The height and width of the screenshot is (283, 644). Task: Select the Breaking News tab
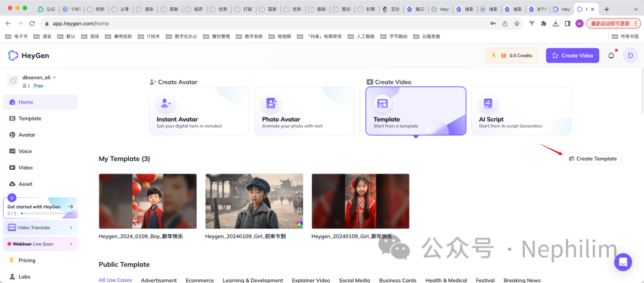tap(522, 280)
